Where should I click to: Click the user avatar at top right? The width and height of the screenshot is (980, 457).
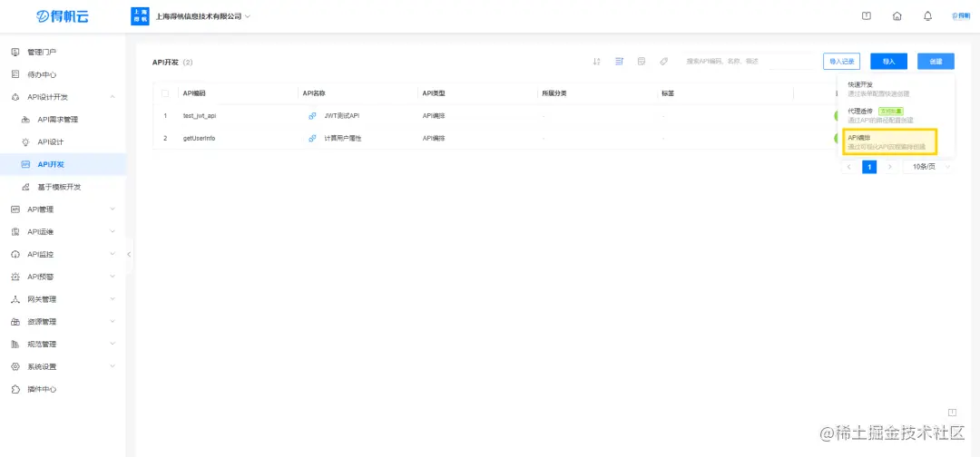(961, 16)
